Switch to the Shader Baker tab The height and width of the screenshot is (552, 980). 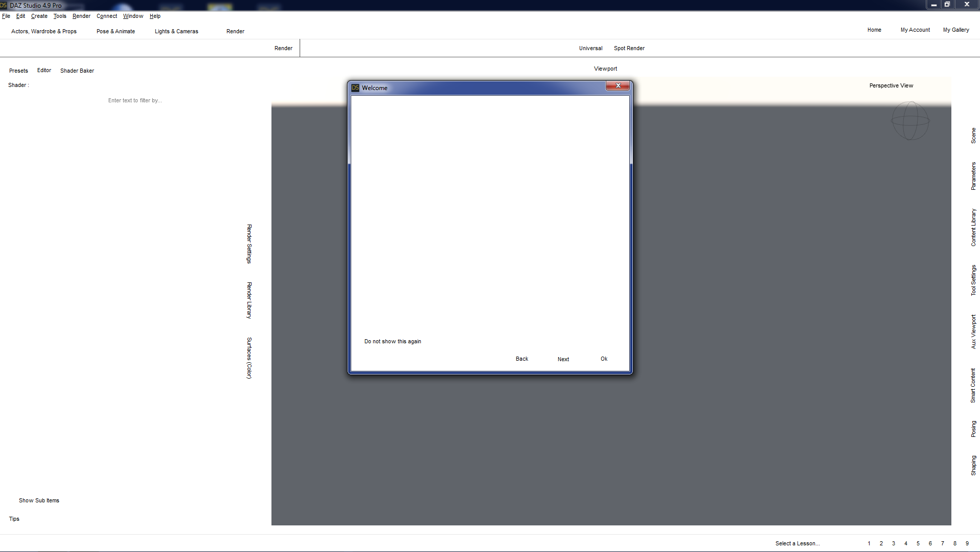(77, 71)
